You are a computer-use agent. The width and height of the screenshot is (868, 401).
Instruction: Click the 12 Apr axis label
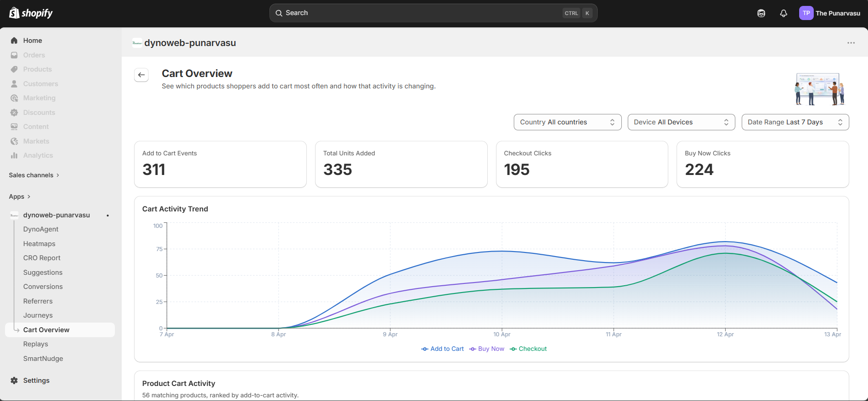coord(725,334)
